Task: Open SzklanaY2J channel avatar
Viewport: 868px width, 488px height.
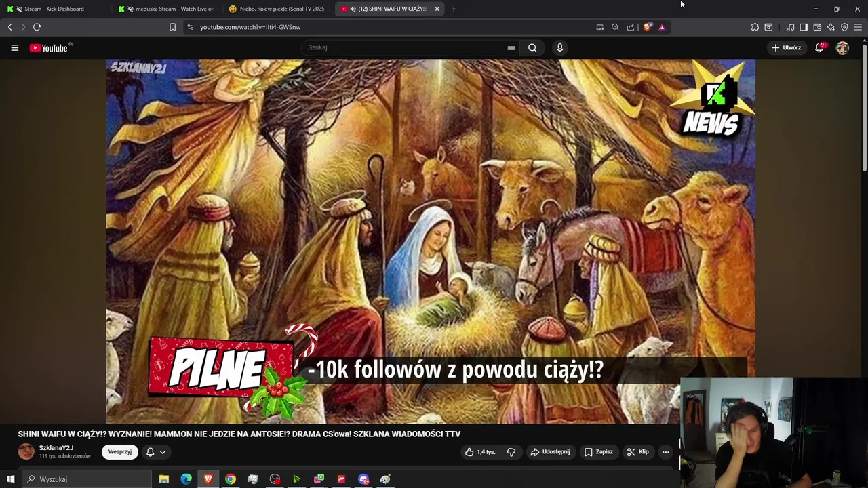Action: [x=26, y=451]
